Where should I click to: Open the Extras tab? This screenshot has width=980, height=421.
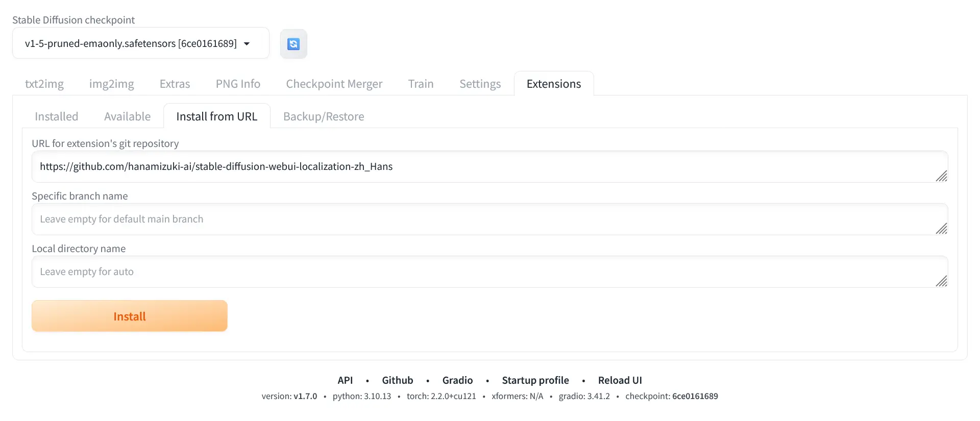[x=175, y=84]
